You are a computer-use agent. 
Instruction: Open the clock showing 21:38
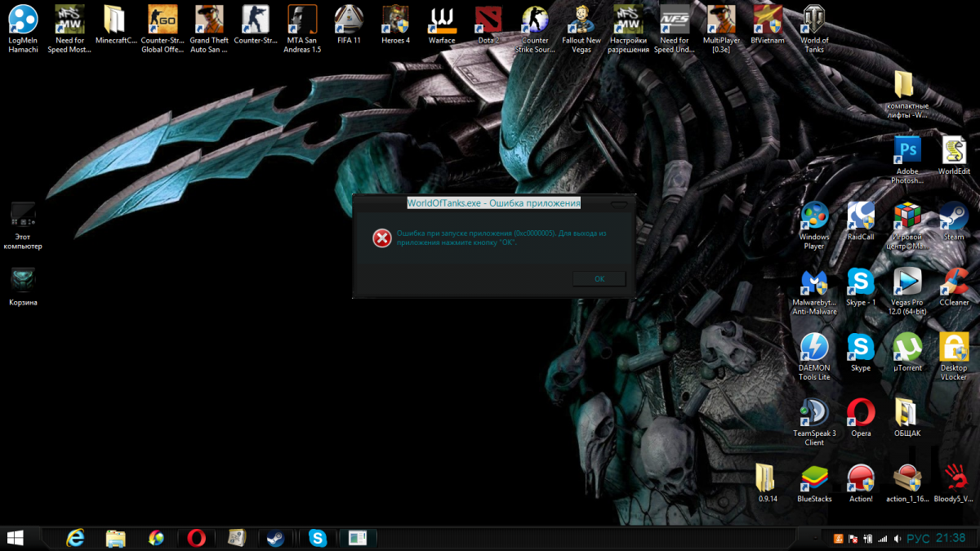coord(950,538)
